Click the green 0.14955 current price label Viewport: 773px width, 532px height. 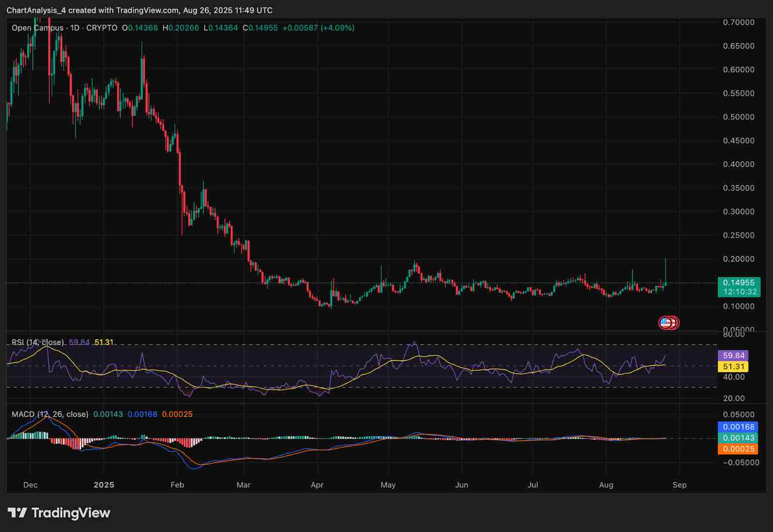point(738,283)
